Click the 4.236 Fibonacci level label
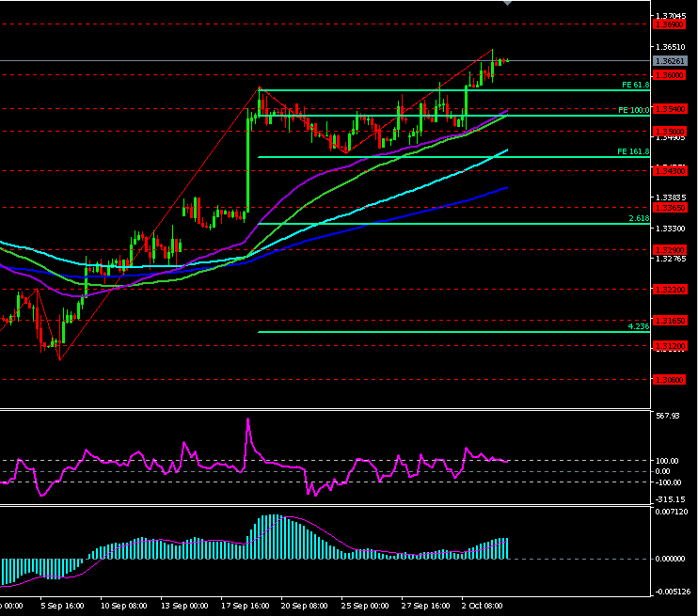The width and height of the screenshot is (698, 616). pyautogui.click(x=639, y=326)
